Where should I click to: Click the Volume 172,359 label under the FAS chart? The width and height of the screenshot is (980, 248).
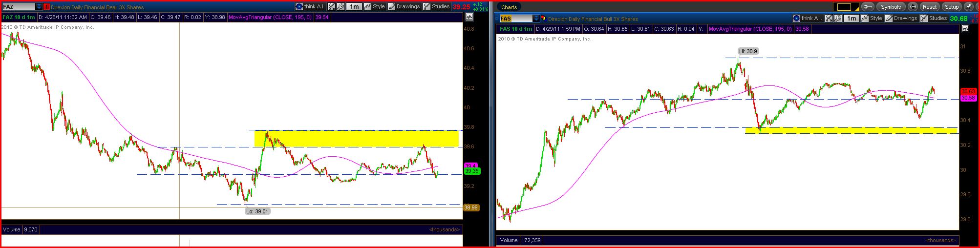point(520,240)
